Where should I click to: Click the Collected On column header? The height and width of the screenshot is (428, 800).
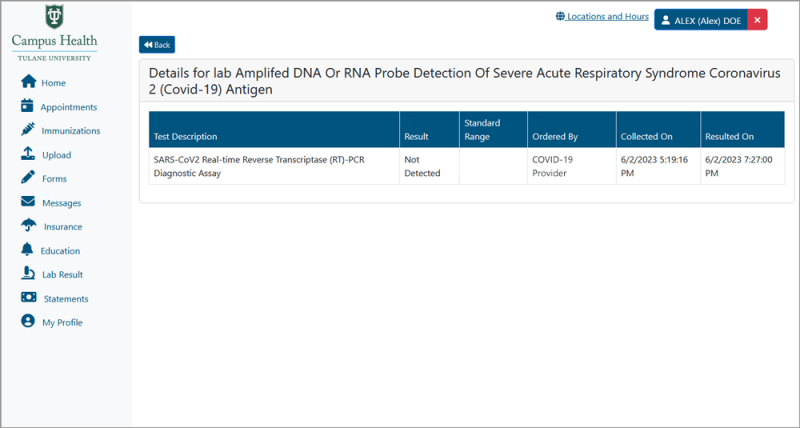(x=658, y=130)
